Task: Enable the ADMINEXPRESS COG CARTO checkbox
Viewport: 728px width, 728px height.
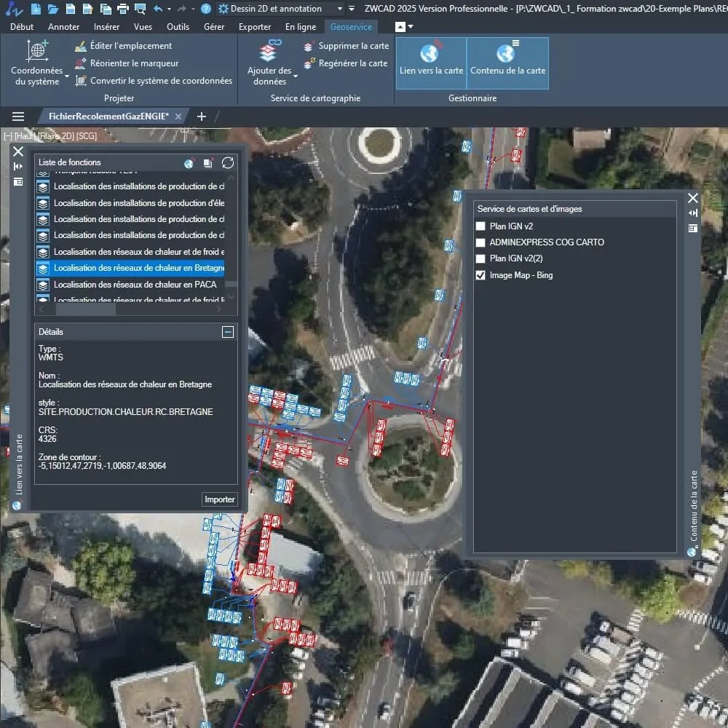Action: 480,242
